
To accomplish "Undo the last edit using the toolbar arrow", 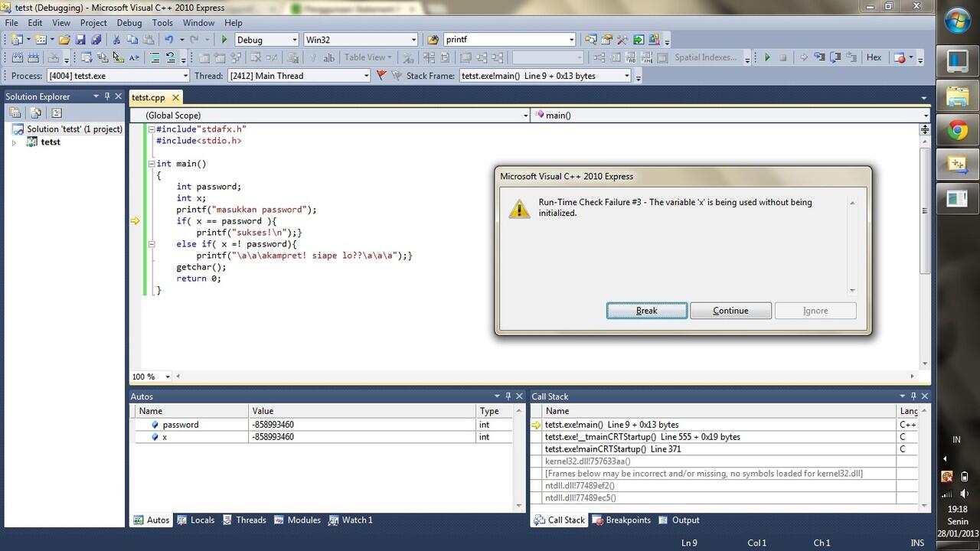I will pos(169,40).
